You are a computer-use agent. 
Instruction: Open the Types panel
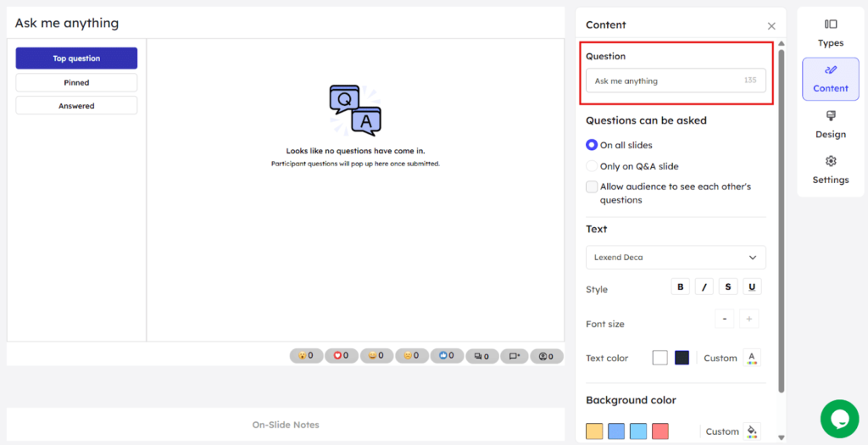pos(831,33)
